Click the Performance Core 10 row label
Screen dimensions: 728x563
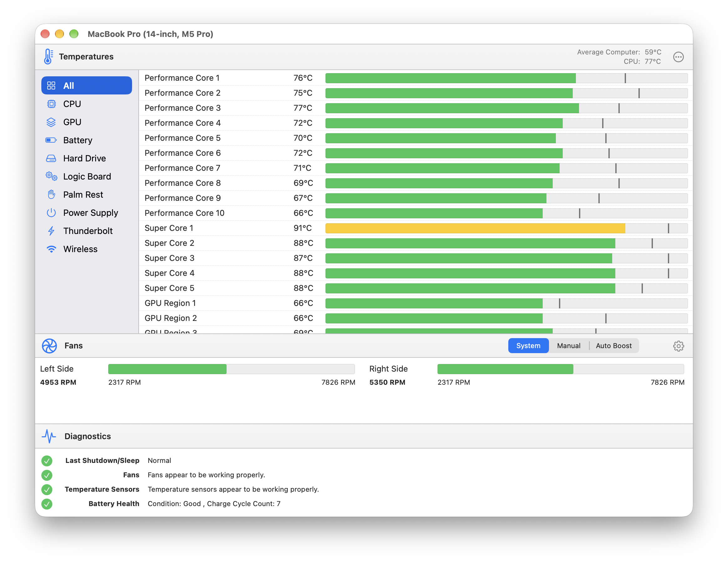point(184,213)
